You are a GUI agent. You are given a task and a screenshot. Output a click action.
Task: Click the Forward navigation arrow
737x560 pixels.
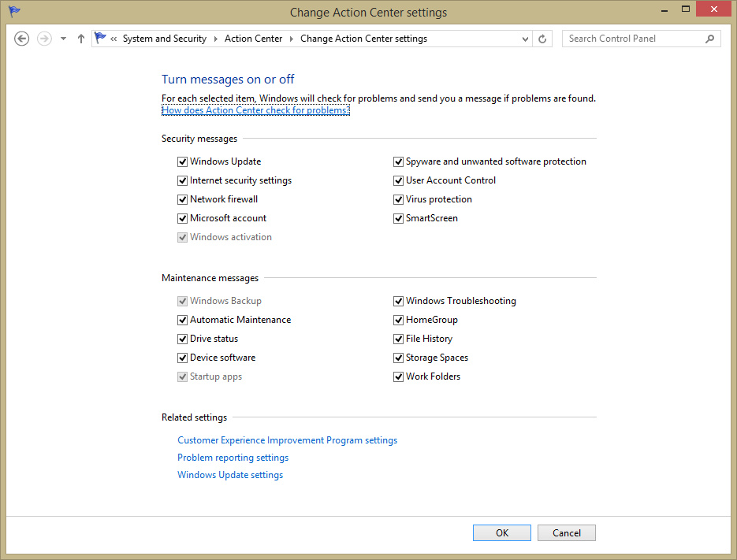click(44, 39)
